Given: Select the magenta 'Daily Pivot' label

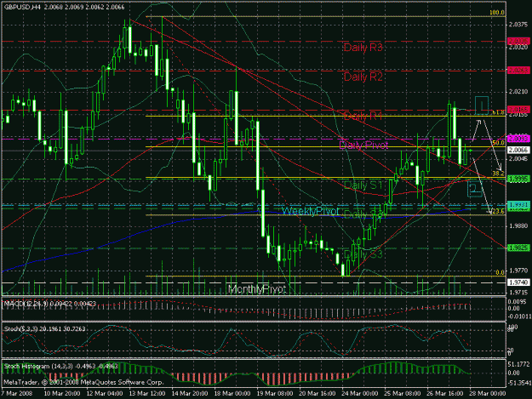Looking at the screenshot, I should (x=363, y=145).
